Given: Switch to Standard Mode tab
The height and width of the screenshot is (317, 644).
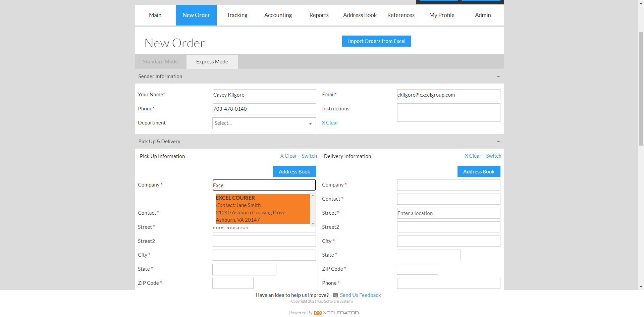Looking at the screenshot, I should tap(160, 62).
